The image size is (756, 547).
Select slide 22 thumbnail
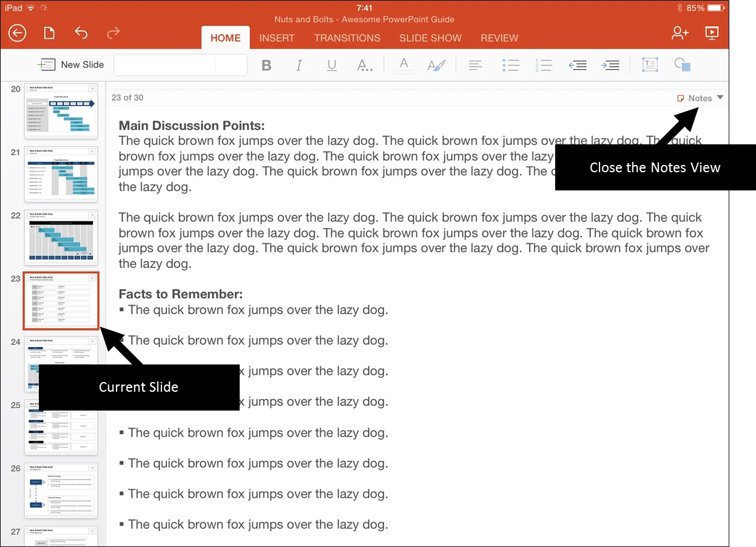[x=61, y=238]
